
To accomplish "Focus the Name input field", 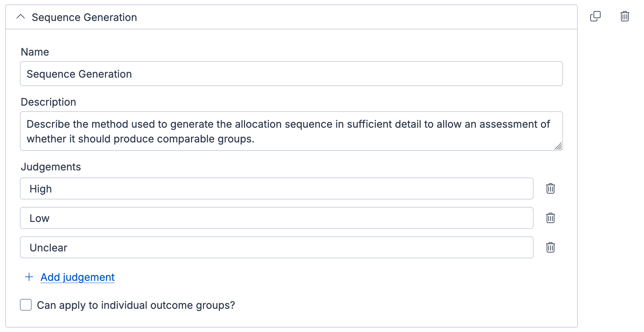I will 291,74.
